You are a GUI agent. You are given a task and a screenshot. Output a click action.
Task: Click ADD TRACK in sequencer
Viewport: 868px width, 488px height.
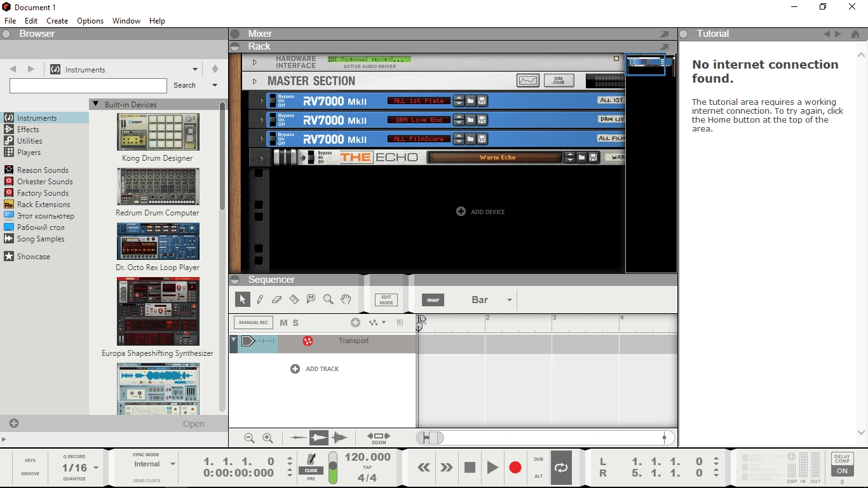click(x=315, y=369)
